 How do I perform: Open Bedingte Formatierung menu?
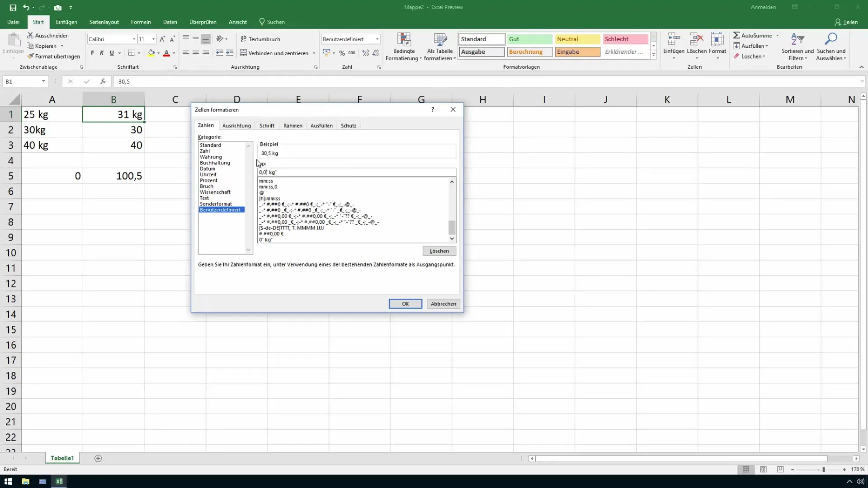coord(404,47)
